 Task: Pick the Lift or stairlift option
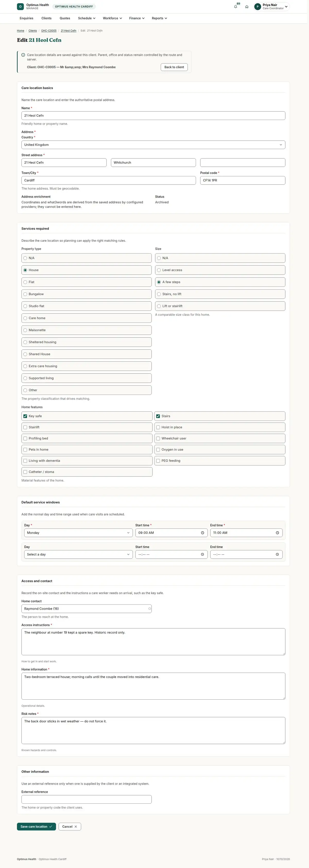[220, 306]
